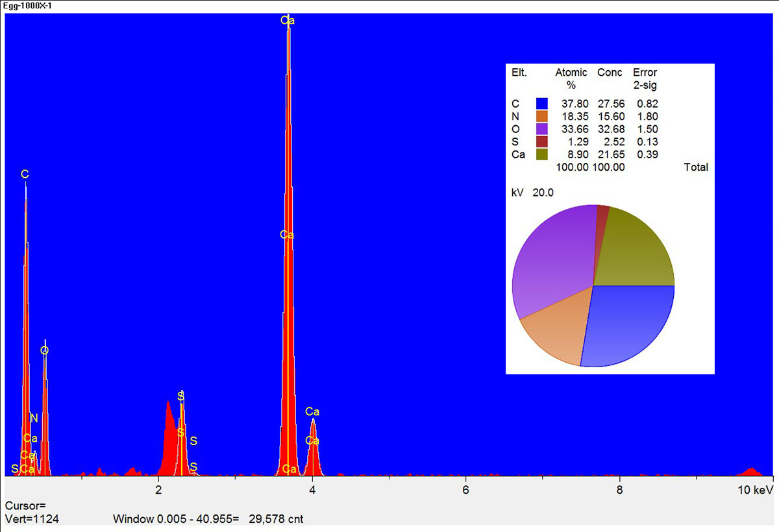
Task: Select calcium atomic value 8.90
Action: pos(578,154)
